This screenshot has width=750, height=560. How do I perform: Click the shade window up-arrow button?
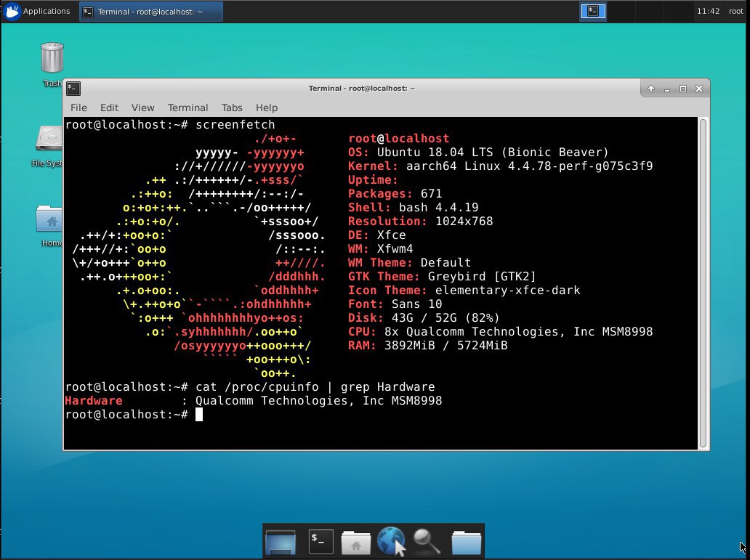pyautogui.click(x=651, y=89)
